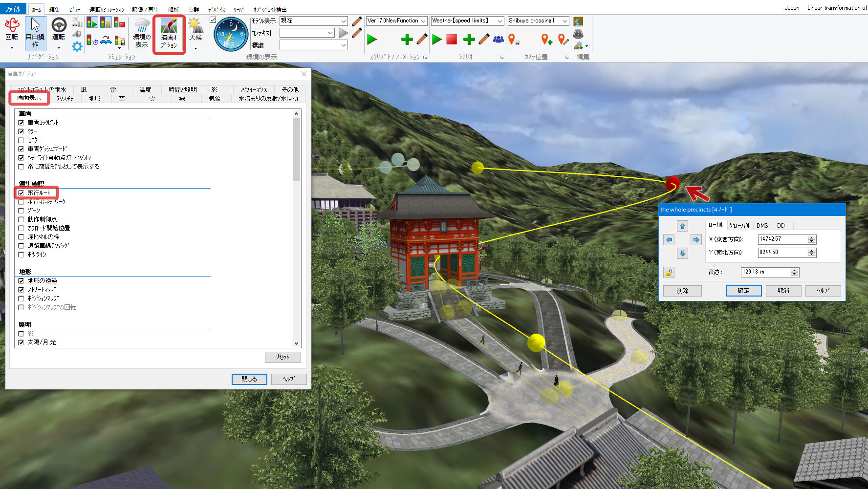This screenshot has width=868, height=489.
Task: Open the 編集 ribbon tab
Action: (54, 10)
